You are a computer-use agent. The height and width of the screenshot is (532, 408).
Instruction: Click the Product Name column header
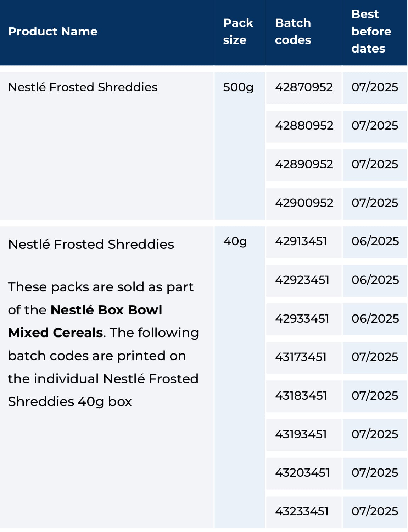click(x=52, y=32)
